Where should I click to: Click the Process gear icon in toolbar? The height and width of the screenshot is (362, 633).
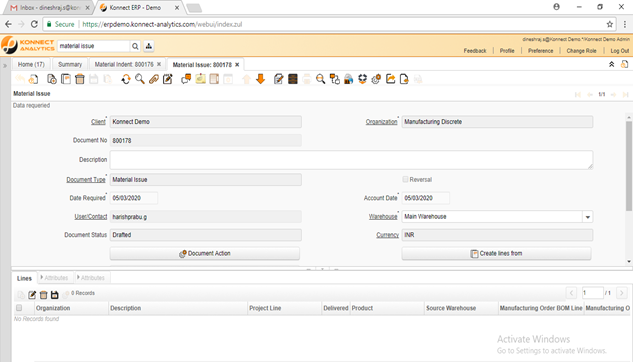(x=376, y=79)
